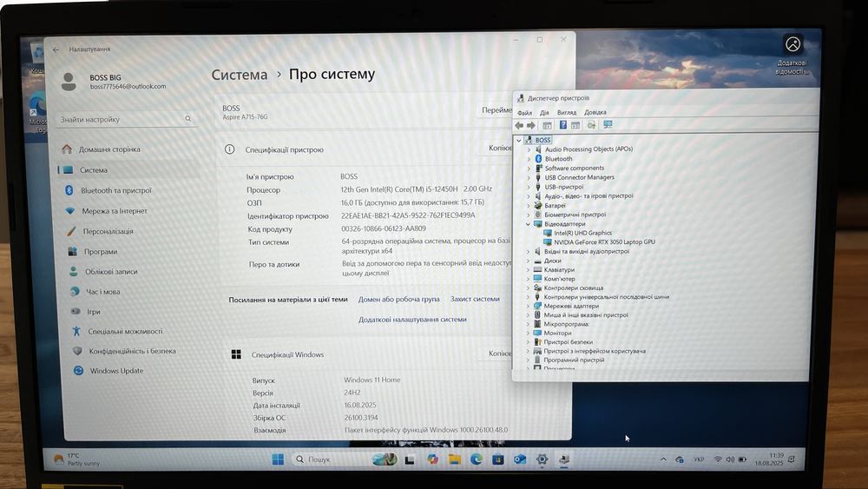Expand the Bluetooth node in Device Manager
This screenshot has height=489, width=868.
tap(529, 159)
